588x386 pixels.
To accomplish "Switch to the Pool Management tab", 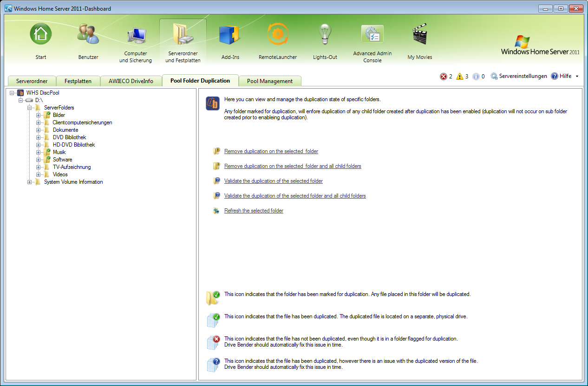I will pyautogui.click(x=270, y=81).
